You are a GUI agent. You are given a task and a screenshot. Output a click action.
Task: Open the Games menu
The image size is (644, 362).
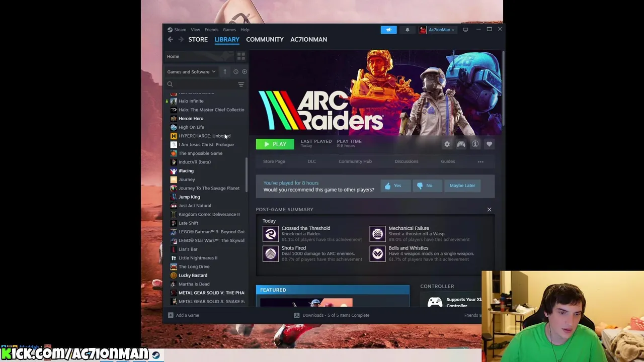[x=229, y=30]
